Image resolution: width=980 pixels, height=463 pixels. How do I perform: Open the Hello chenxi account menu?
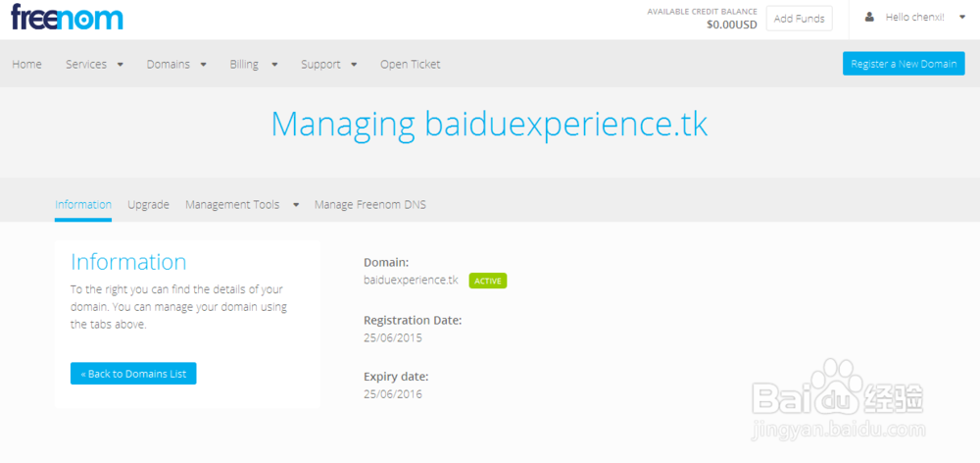(914, 18)
